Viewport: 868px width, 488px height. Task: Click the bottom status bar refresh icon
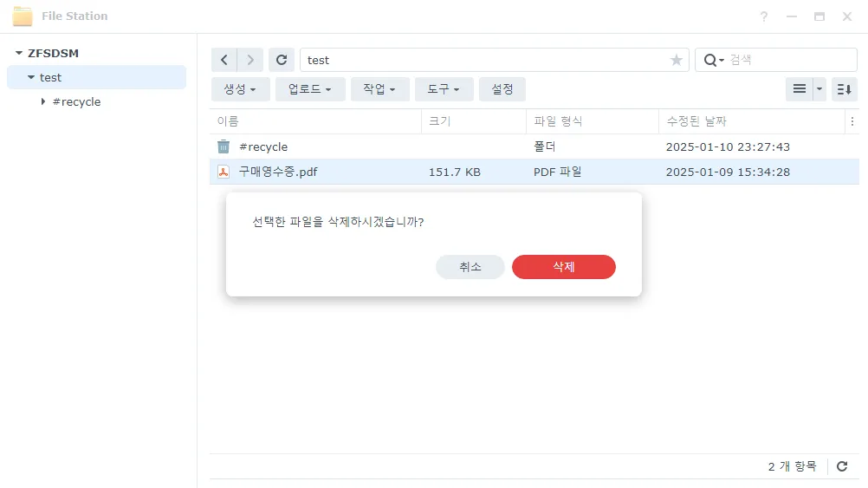click(x=842, y=466)
